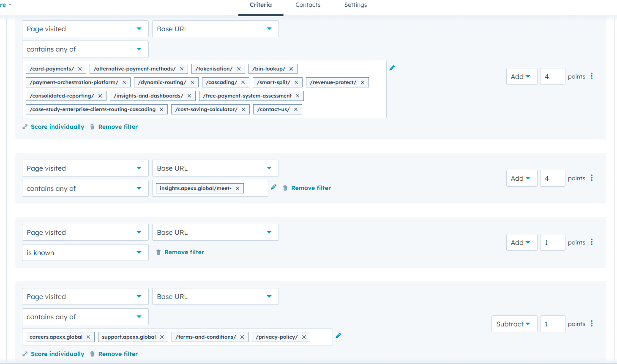Open the three-dot menu beside the Subtract points field
Screen dimensions: 617x364
pyautogui.click(x=592, y=323)
